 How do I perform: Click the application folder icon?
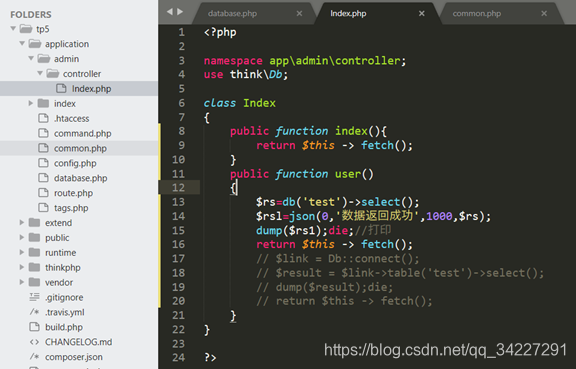coord(35,43)
